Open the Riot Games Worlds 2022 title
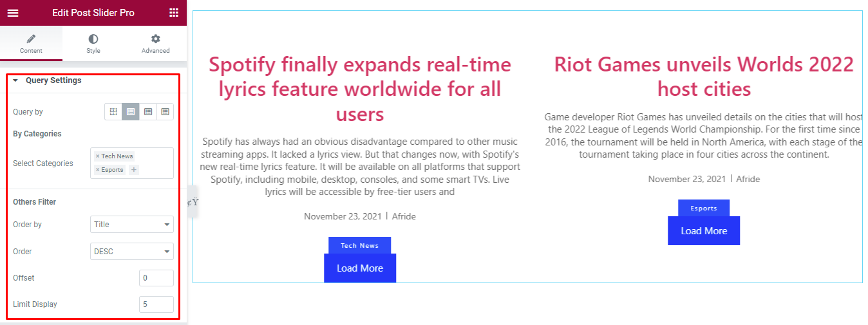The width and height of the screenshot is (868, 325). pos(704,76)
